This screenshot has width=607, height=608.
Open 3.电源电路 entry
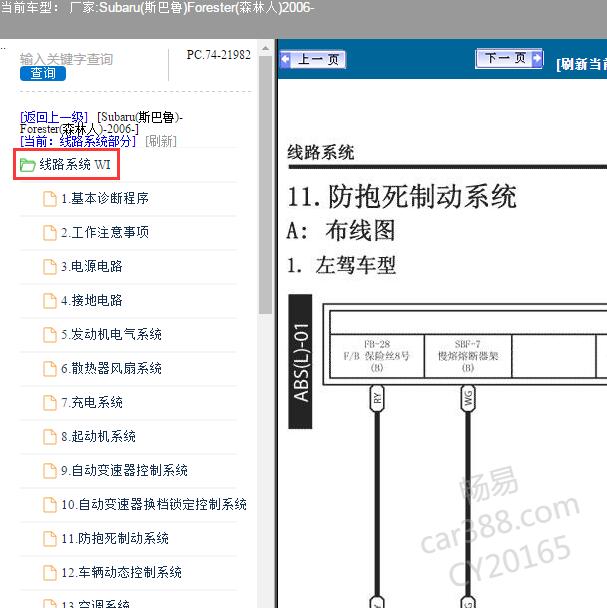point(92,267)
